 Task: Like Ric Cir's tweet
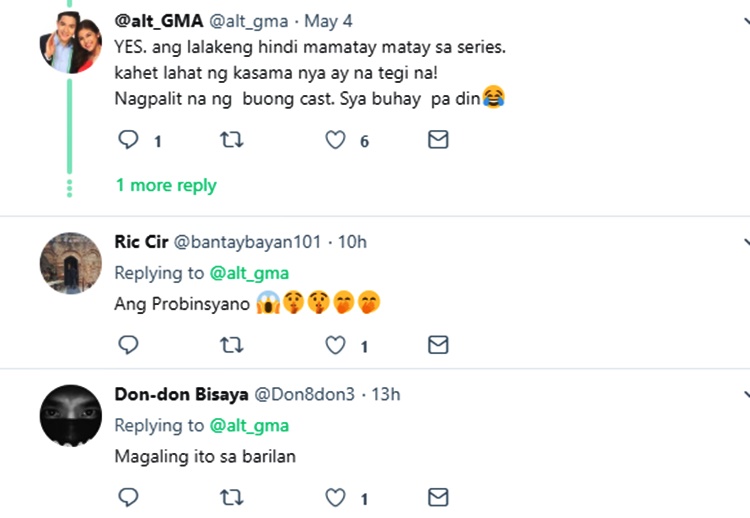tap(336, 345)
